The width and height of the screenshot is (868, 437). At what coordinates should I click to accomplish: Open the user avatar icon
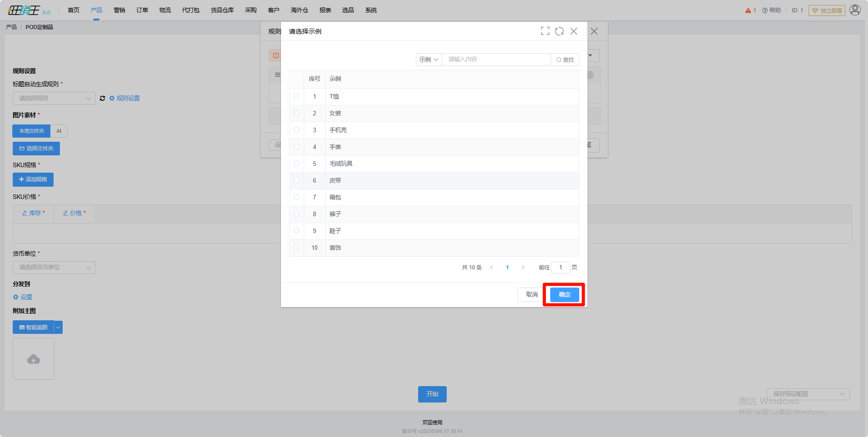tap(855, 10)
